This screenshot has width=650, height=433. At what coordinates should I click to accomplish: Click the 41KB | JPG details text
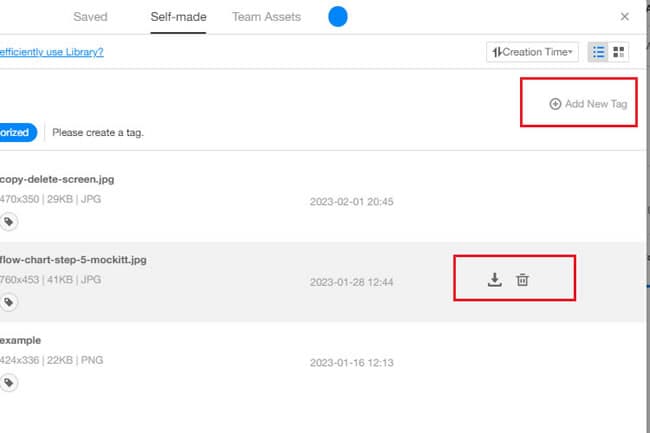click(74, 280)
